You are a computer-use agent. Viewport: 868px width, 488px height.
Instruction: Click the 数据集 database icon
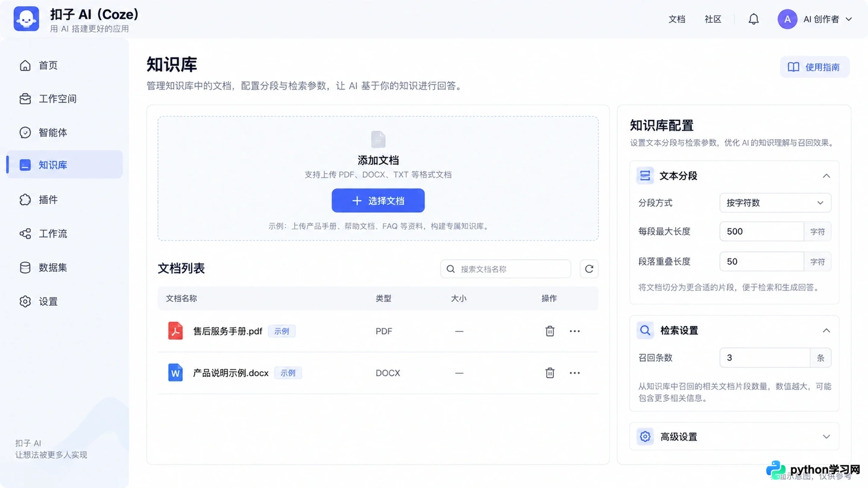click(x=25, y=267)
